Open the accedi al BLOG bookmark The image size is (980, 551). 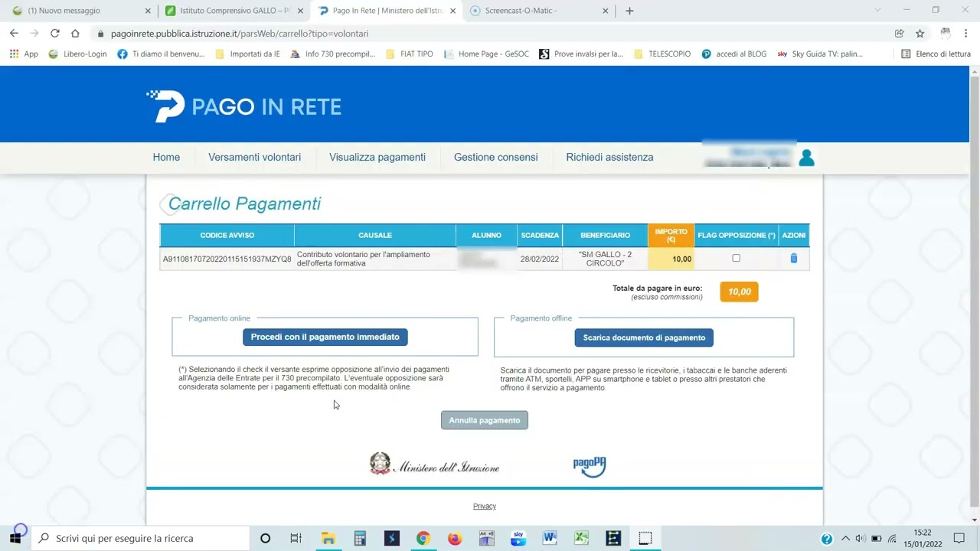coord(734,54)
